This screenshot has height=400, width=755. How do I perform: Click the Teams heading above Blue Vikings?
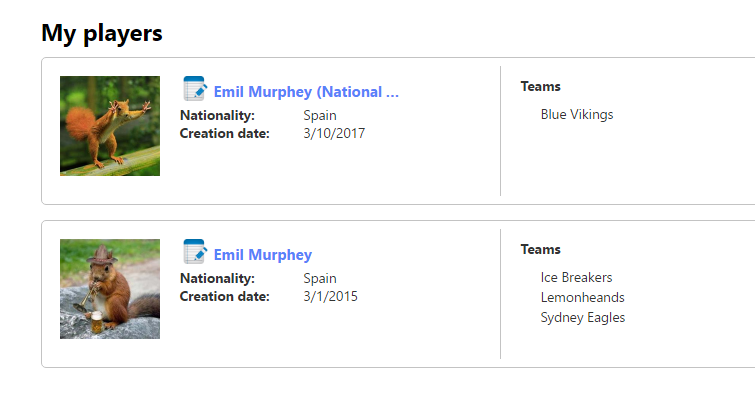click(x=540, y=86)
